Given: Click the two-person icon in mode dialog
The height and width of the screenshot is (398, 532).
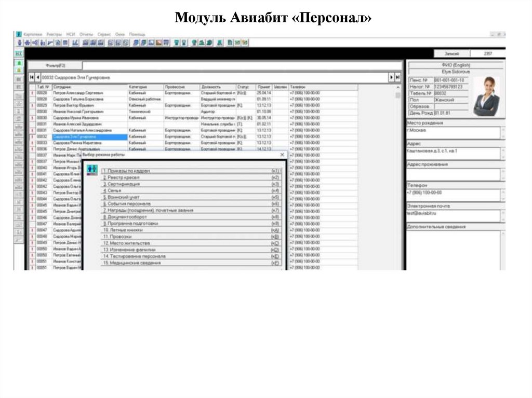Looking at the screenshot, I should (92, 170).
